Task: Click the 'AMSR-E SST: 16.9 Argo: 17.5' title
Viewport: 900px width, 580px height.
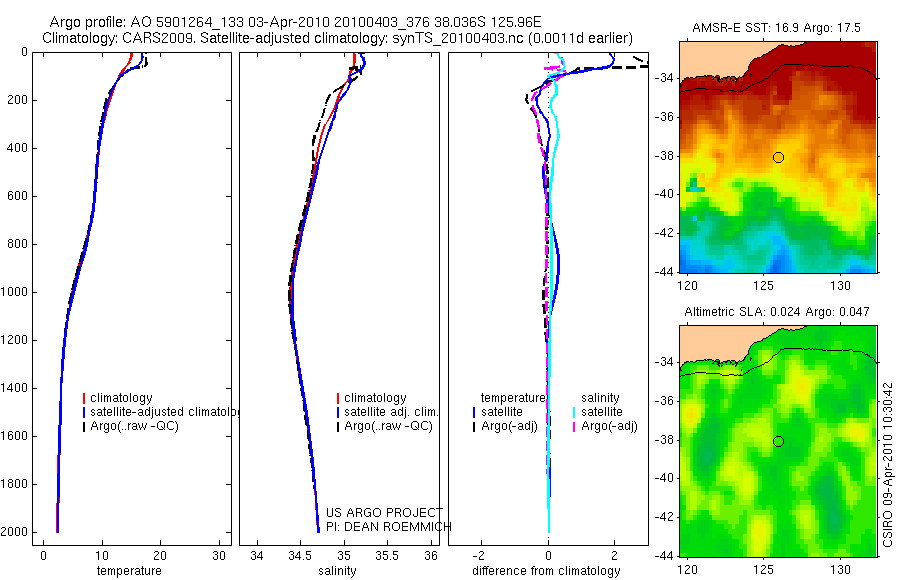Action: point(776,28)
